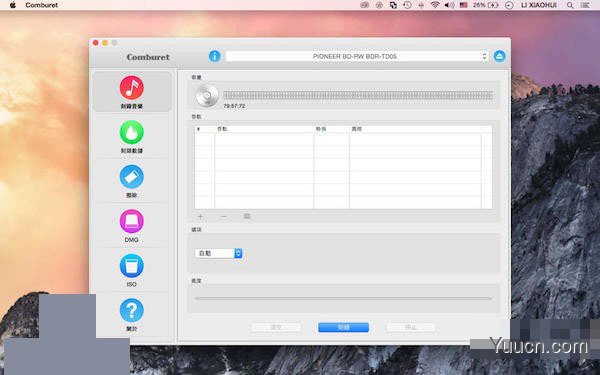Open the Comburet app menu

click(42, 5)
